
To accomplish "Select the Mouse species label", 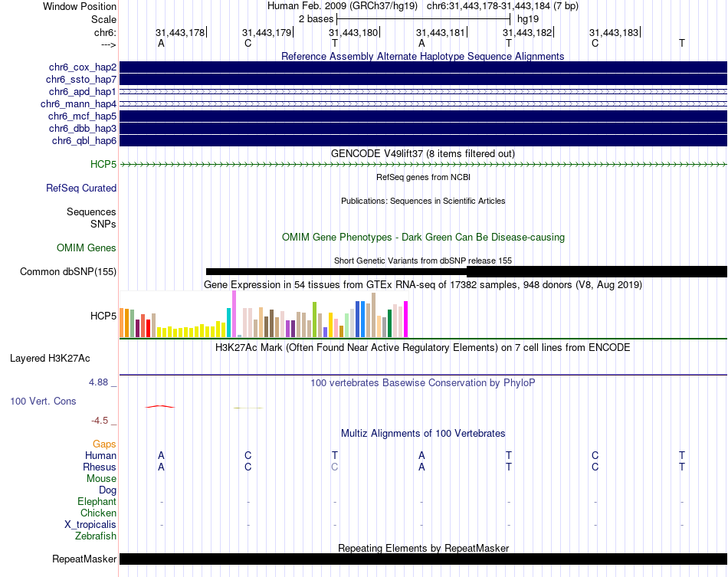I will tap(101, 479).
